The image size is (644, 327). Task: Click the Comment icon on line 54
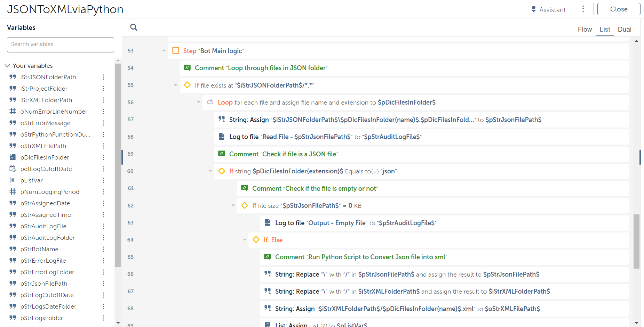(x=187, y=68)
